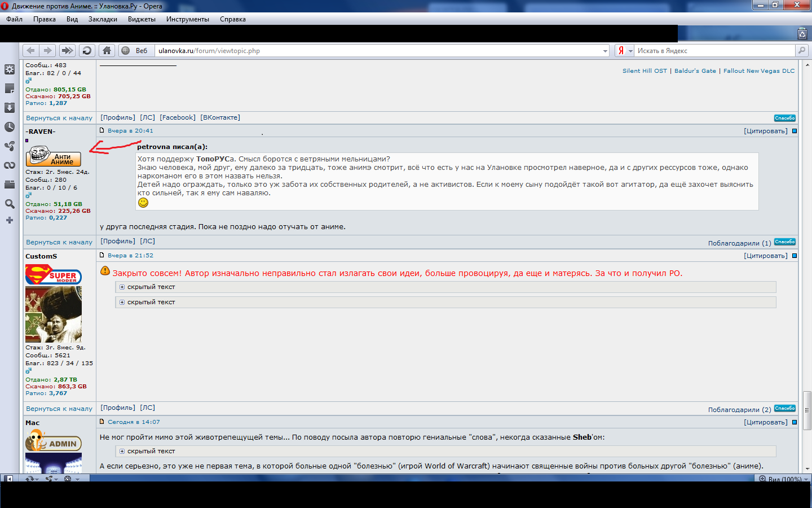812x508 pixels.
Task: Open the Справка menu
Action: pyautogui.click(x=233, y=19)
